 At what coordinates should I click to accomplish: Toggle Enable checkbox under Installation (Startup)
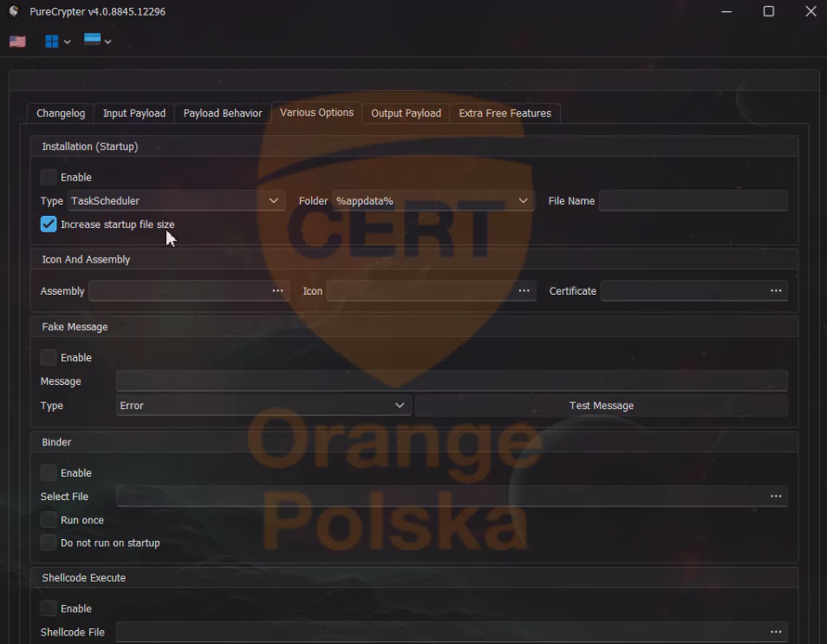pyautogui.click(x=49, y=177)
